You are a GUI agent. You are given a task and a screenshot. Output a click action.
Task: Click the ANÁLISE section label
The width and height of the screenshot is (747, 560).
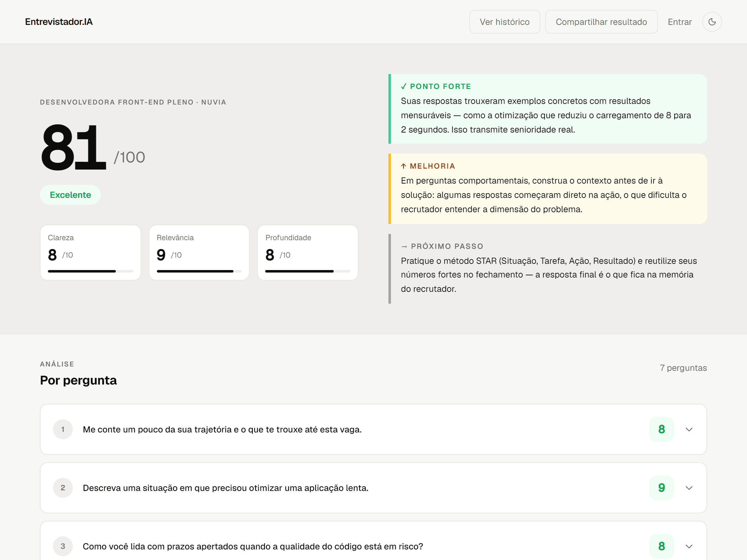57,364
